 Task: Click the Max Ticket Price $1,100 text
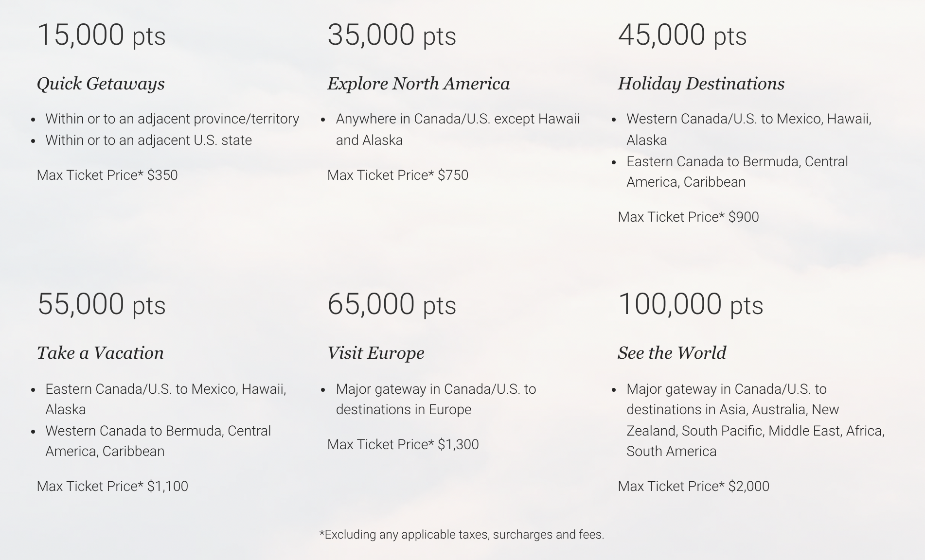click(x=112, y=486)
